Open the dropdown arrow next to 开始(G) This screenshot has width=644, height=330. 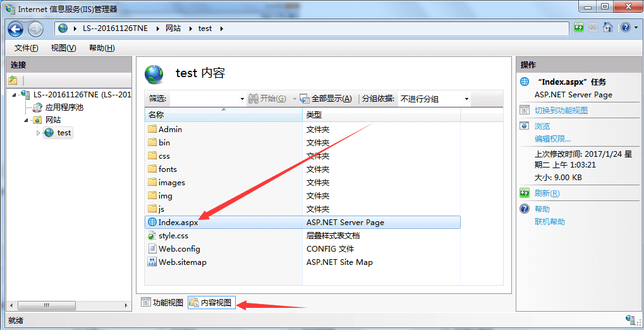294,99
